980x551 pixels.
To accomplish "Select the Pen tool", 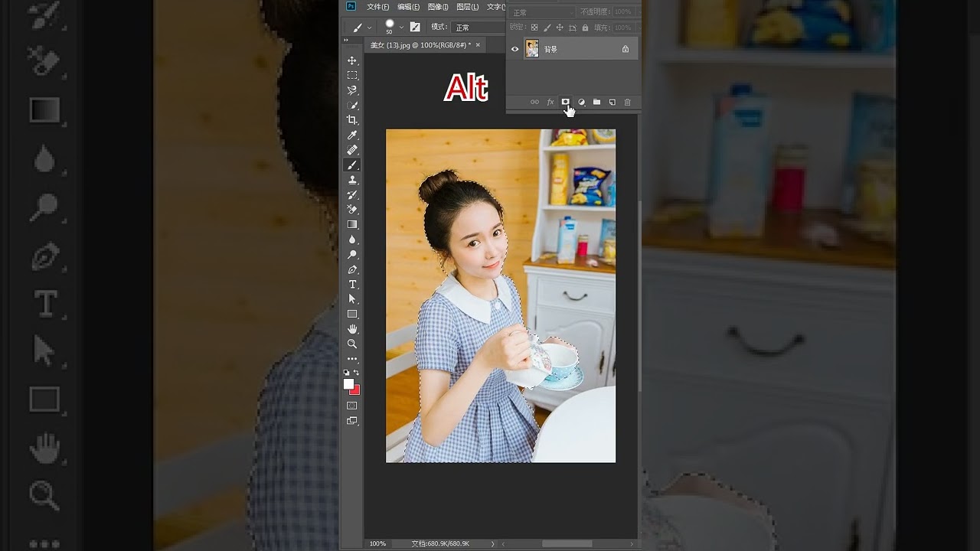I will tap(352, 269).
